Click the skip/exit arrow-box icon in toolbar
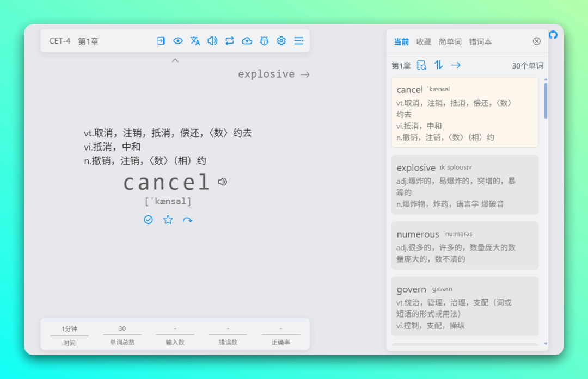588x379 pixels. click(161, 41)
